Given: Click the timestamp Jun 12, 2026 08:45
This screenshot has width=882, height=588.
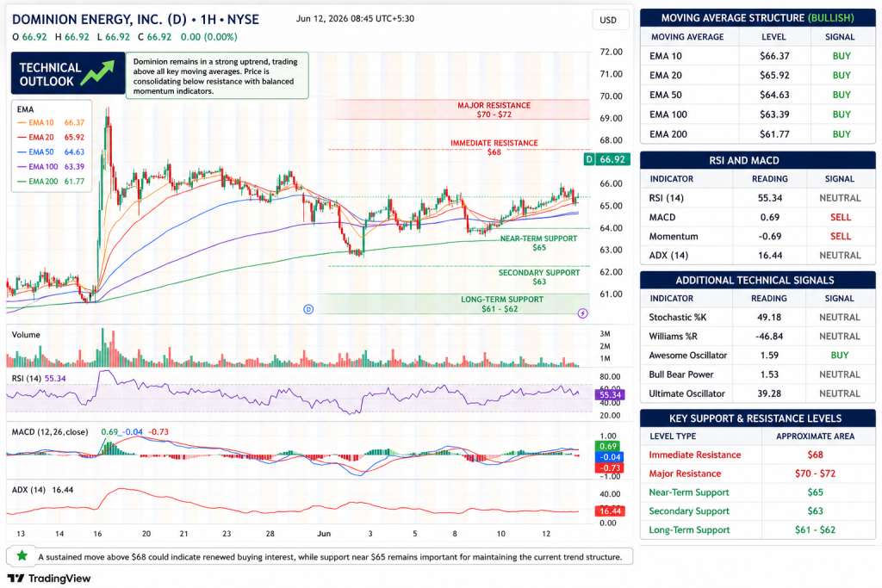Looking at the screenshot, I should coord(355,19).
